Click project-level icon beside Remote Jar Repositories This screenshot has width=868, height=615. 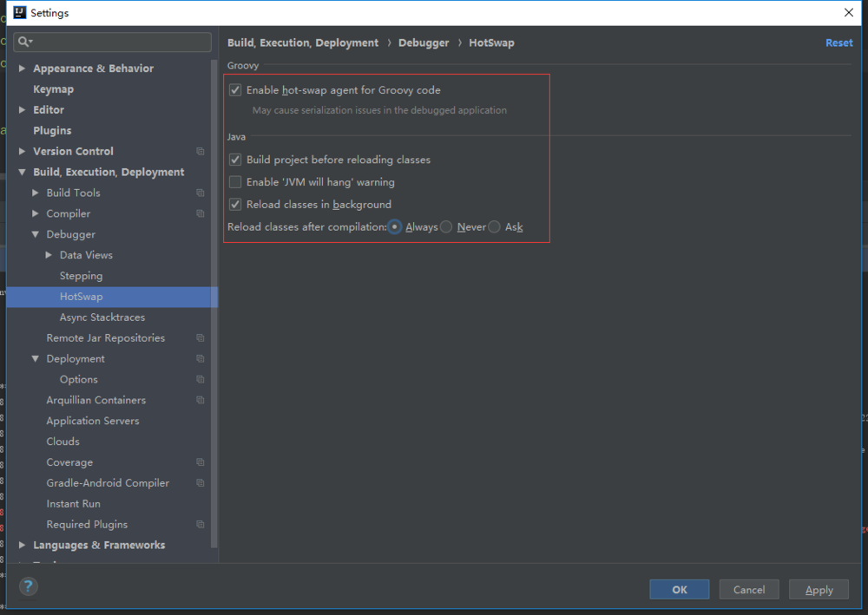[x=201, y=338]
